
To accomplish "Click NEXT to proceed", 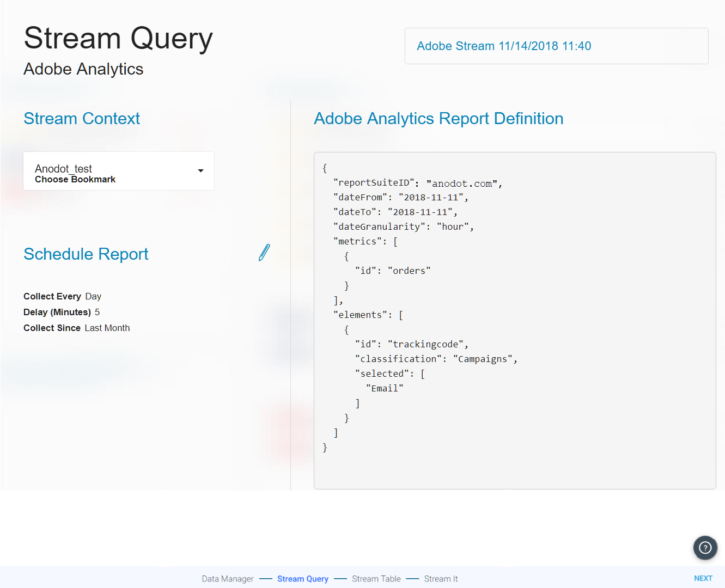I will point(703,578).
